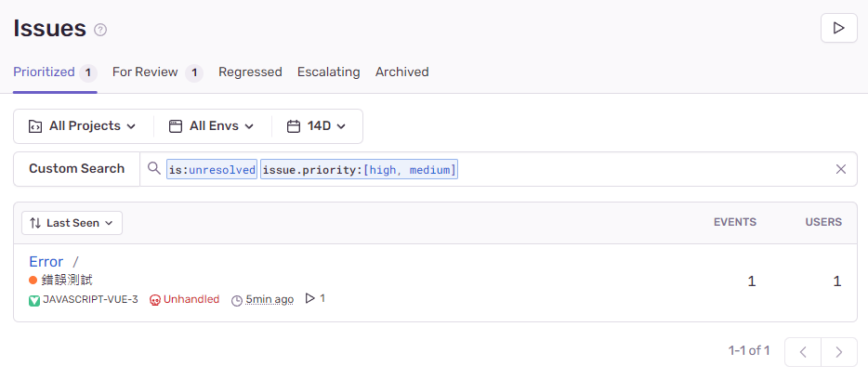The height and width of the screenshot is (379, 868).
Task: Switch to the For Review tab
Action: coord(145,72)
